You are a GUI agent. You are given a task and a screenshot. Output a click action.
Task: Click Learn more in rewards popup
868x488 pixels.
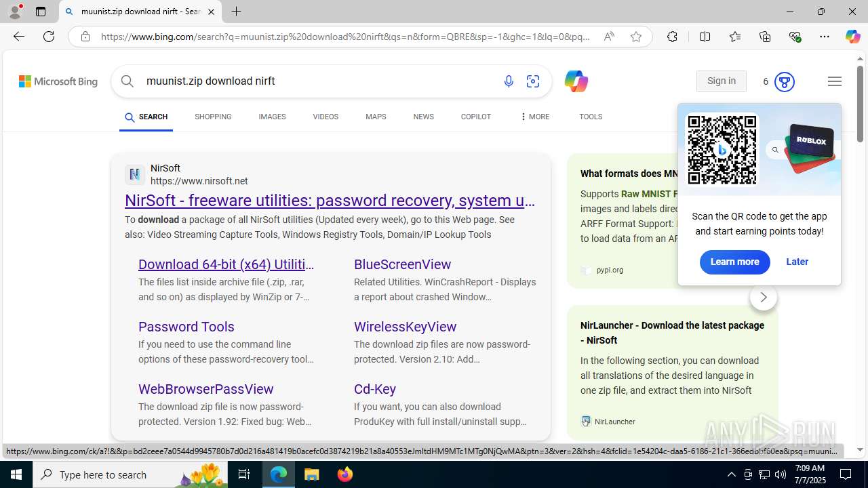(x=734, y=262)
